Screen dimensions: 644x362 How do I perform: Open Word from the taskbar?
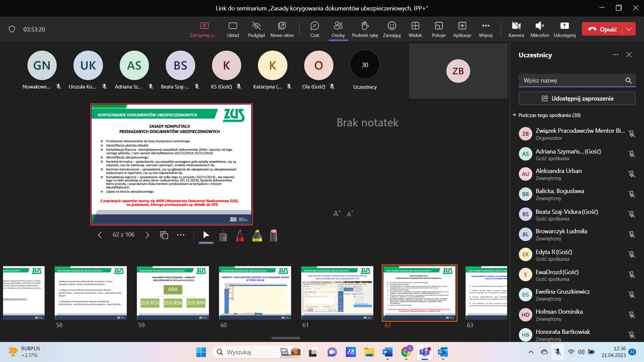click(387, 352)
